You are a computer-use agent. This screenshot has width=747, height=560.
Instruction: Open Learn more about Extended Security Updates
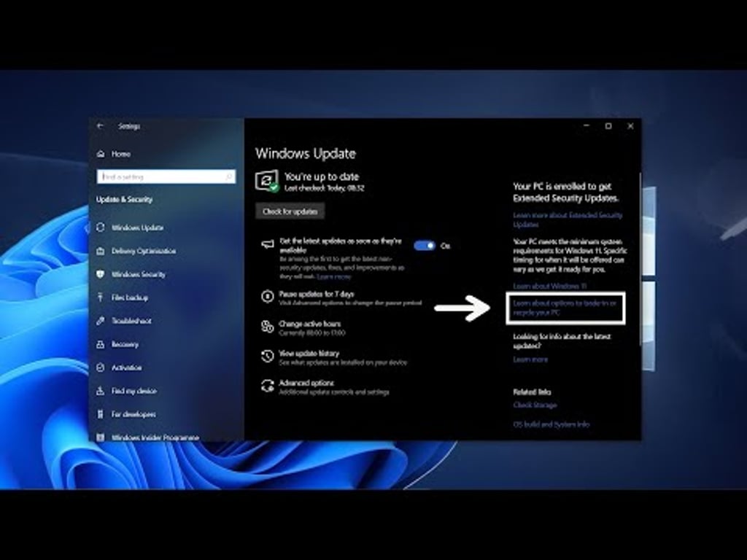(568, 219)
